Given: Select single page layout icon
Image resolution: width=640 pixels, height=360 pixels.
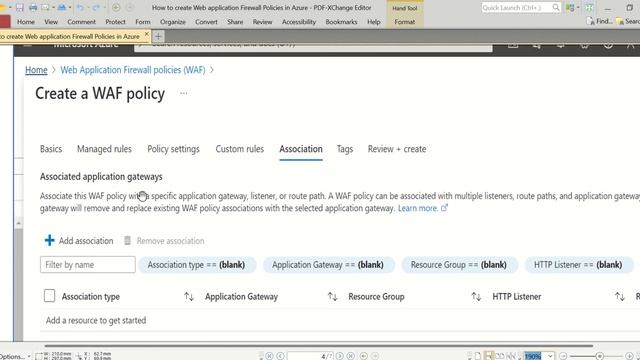Looking at the screenshot, I should pos(478,356).
